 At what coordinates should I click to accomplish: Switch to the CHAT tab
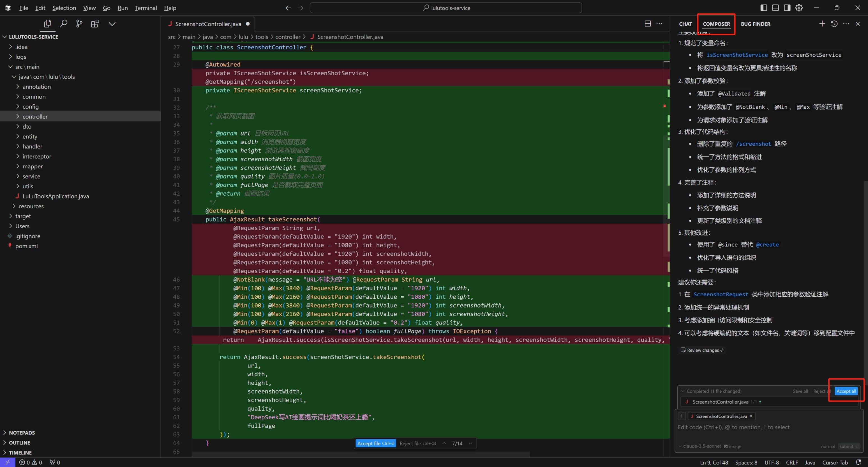(685, 24)
